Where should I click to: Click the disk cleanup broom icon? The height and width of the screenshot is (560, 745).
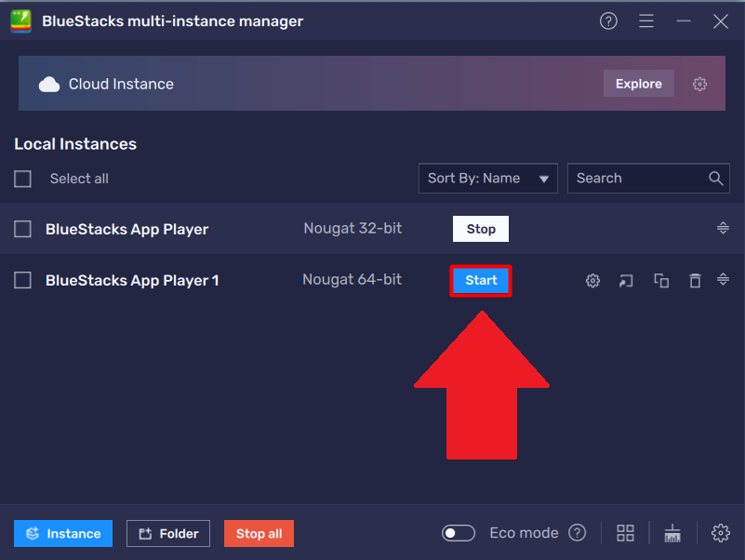672,533
